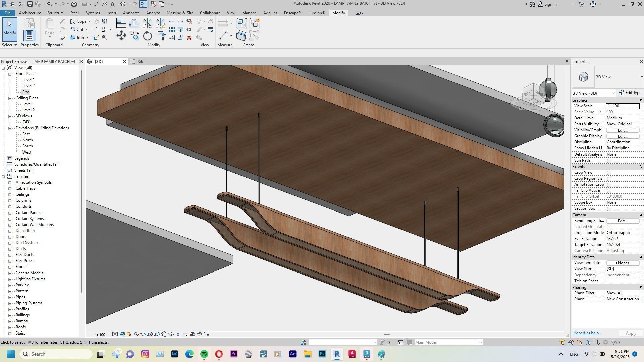Select the Offset tool
Image resolution: width=644 pixels, height=362 pixels.
(x=134, y=23)
